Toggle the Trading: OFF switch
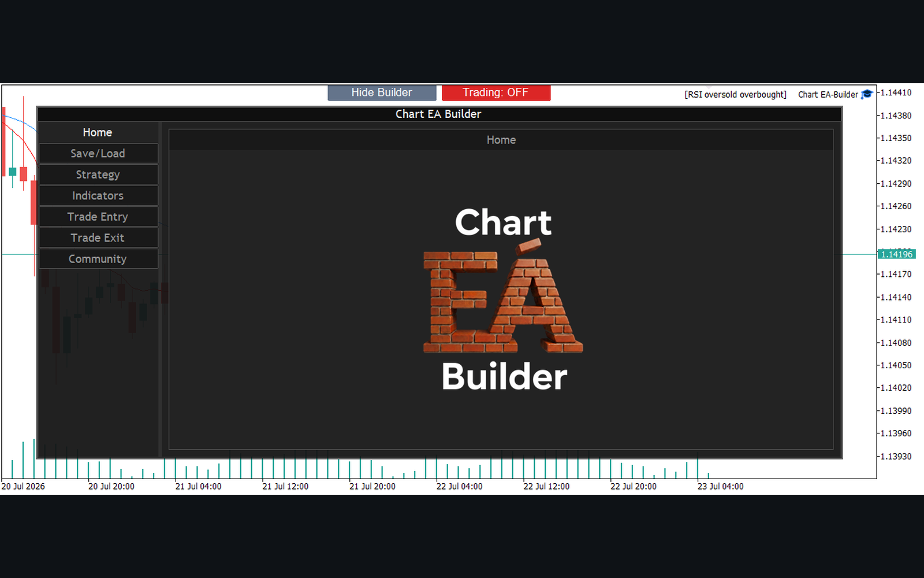This screenshot has height=578, width=924. point(496,92)
